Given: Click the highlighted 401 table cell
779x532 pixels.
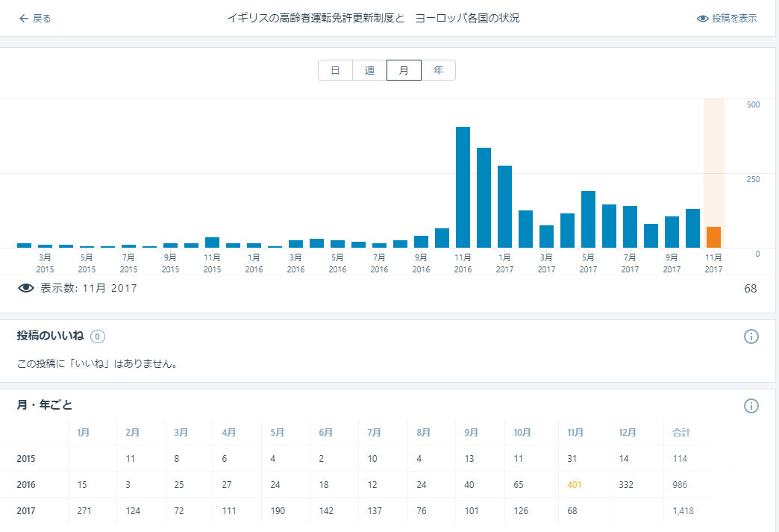Looking at the screenshot, I should pyautogui.click(x=574, y=485).
